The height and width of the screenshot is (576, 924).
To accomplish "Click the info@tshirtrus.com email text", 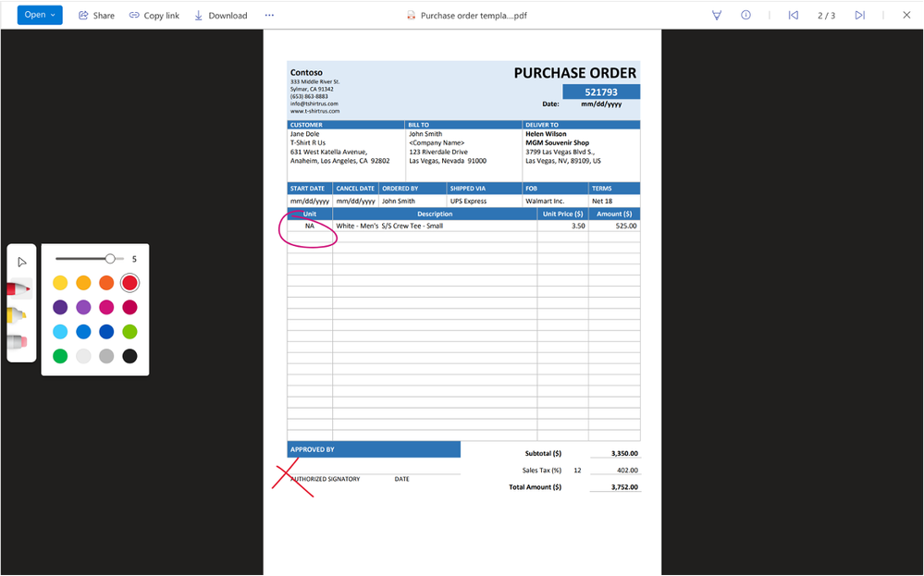I will click(x=314, y=104).
